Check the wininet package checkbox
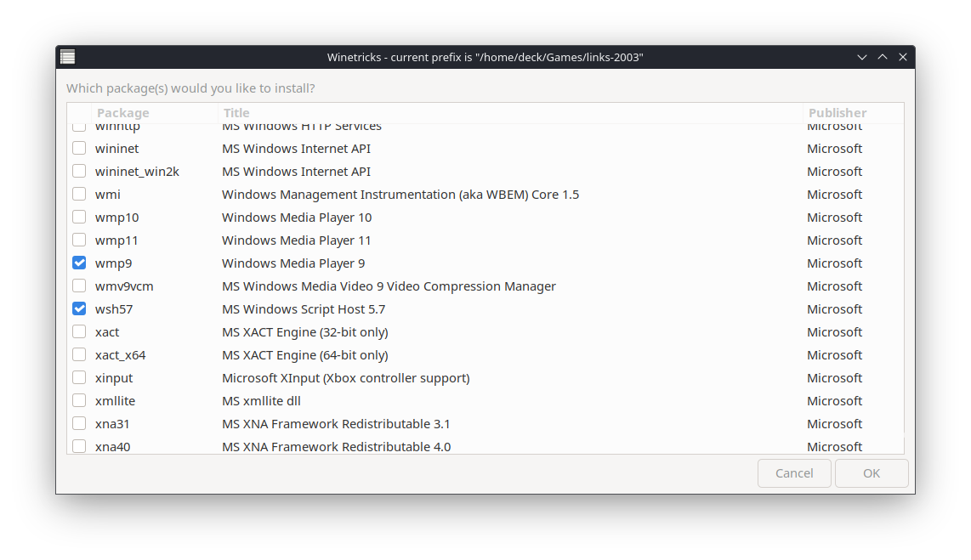This screenshot has width=971, height=560. [79, 149]
